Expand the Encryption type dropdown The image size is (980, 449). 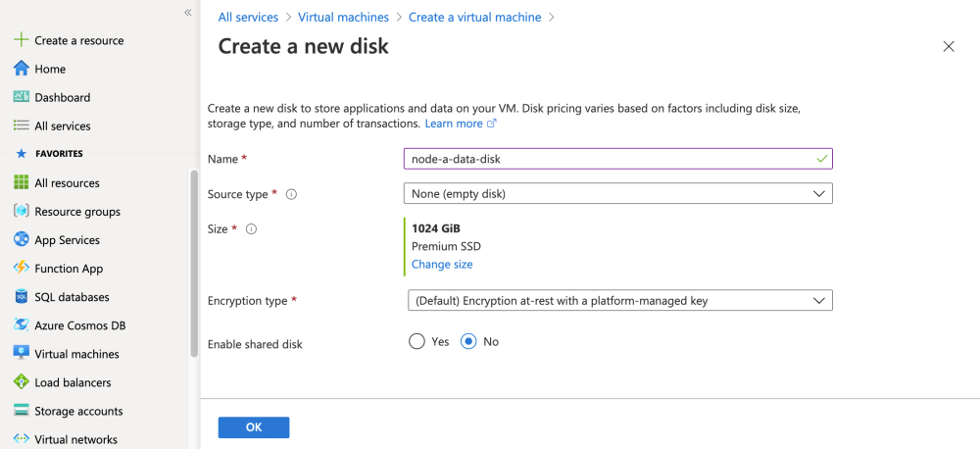coord(619,301)
